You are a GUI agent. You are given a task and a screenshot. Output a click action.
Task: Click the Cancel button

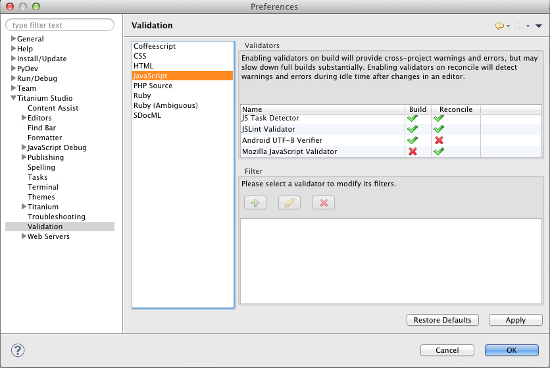coord(447,350)
